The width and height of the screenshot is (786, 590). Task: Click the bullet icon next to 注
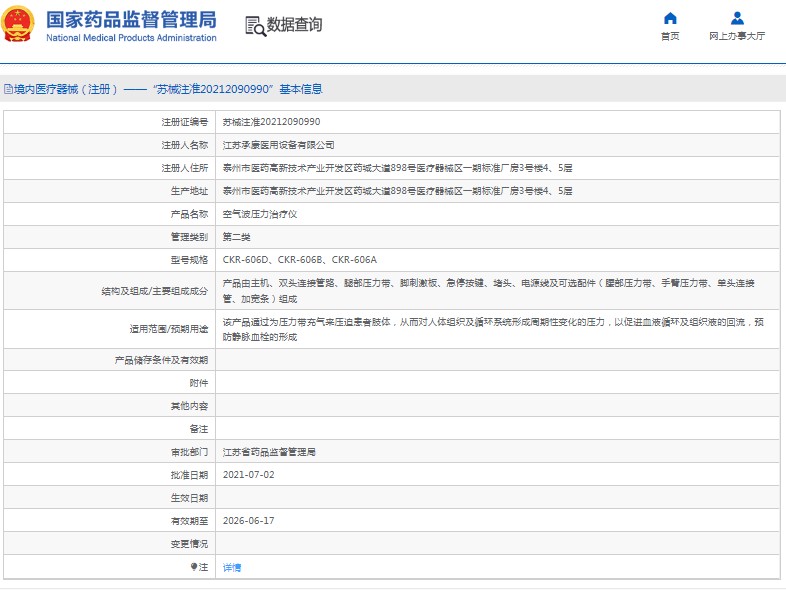click(194, 566)
